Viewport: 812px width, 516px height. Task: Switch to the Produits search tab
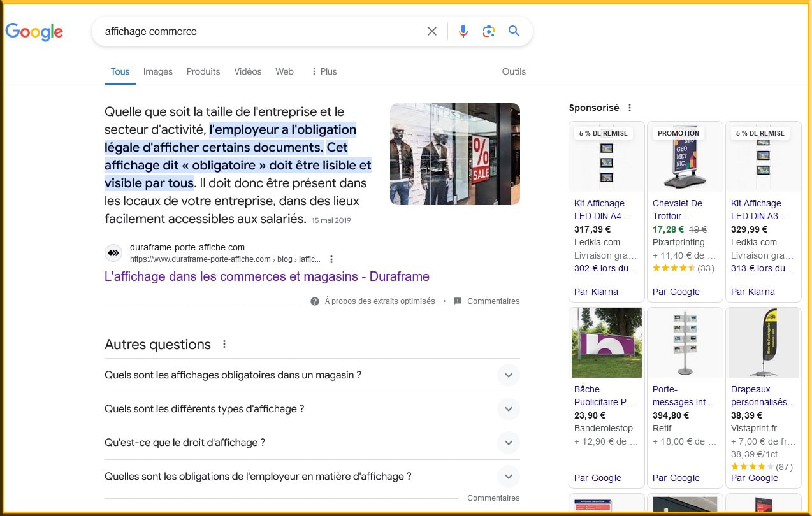tap(203, 71)
